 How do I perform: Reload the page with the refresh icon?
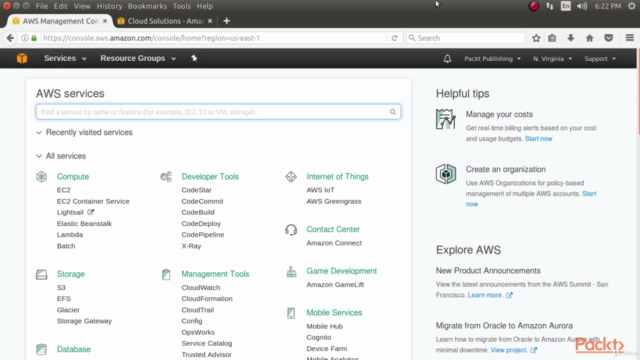[x=394, y=38]
